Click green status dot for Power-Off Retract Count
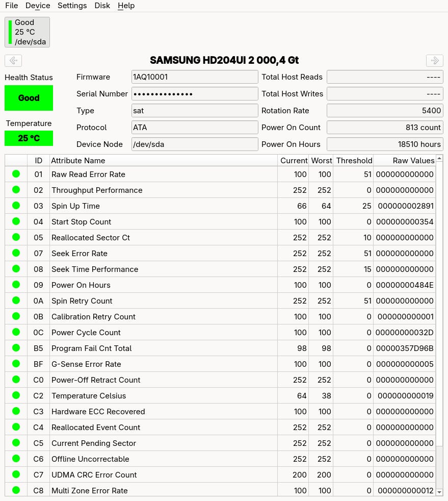Viewport: 448px width, 501px height. (x=16, y=380)
